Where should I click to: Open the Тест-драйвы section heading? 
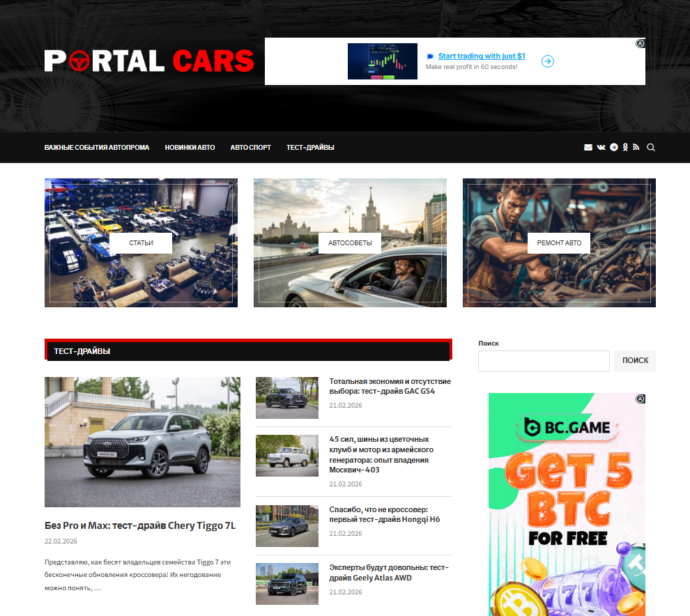[82, 351]
